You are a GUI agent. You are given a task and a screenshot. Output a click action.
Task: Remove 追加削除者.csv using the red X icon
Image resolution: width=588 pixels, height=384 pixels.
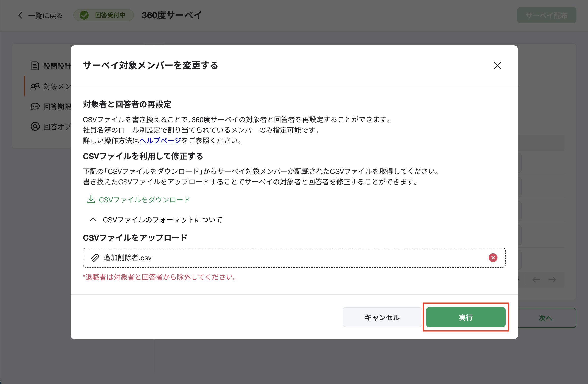click(493, 258)
